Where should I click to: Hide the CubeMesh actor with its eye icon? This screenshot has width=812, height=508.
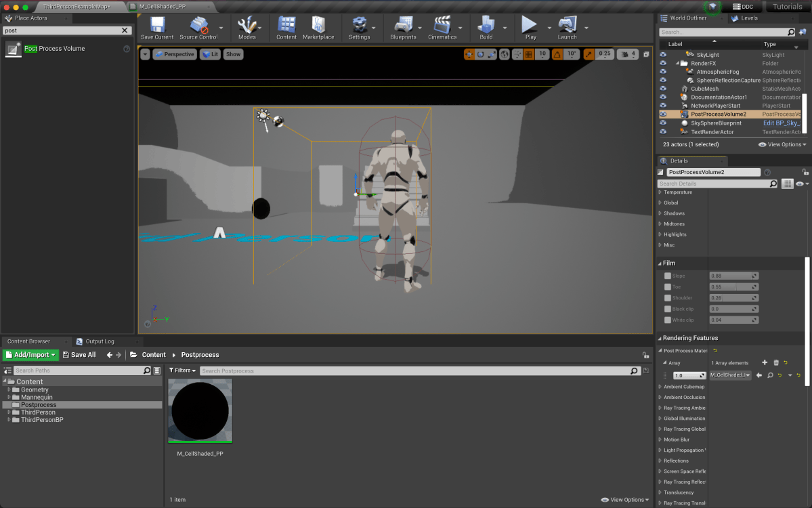(663, 89)
